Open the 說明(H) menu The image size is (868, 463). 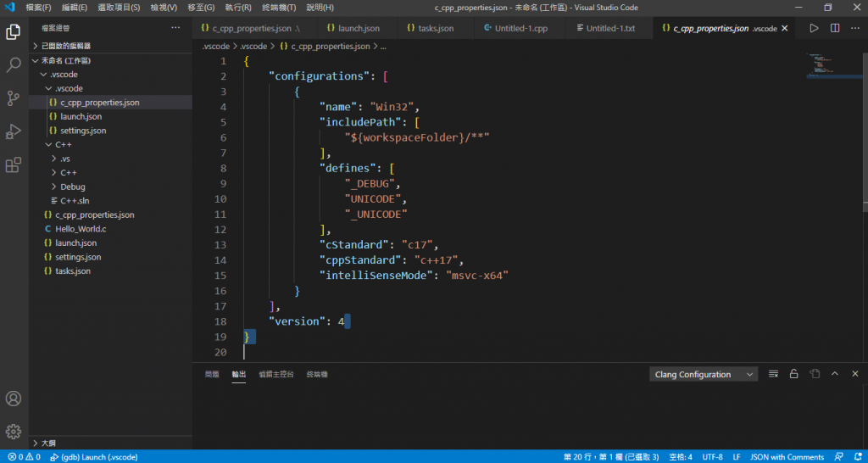[320, 8]
